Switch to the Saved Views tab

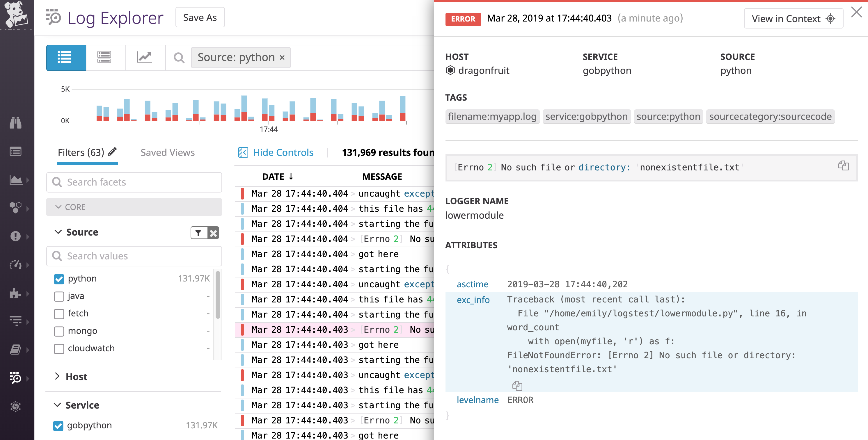167,152
